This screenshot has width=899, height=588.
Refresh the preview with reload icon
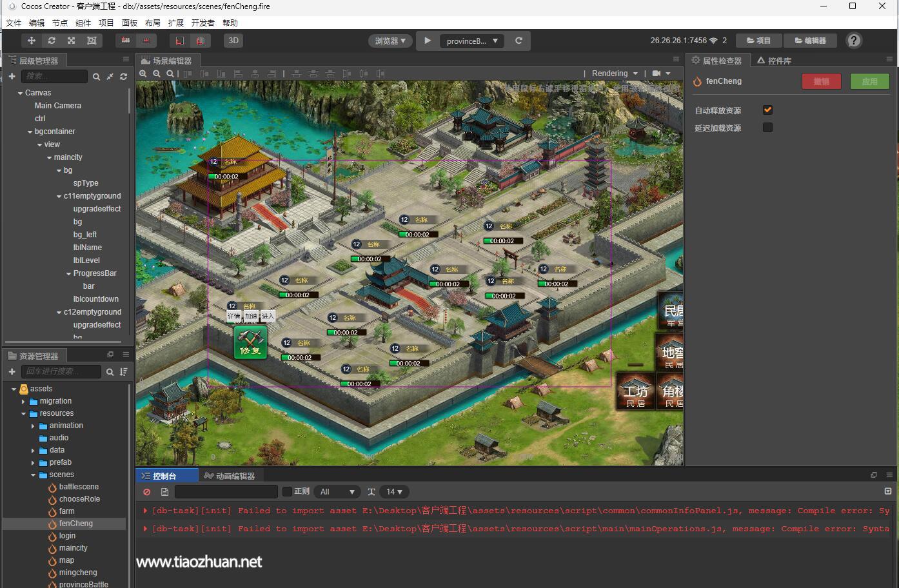click(x=519, y=41)
